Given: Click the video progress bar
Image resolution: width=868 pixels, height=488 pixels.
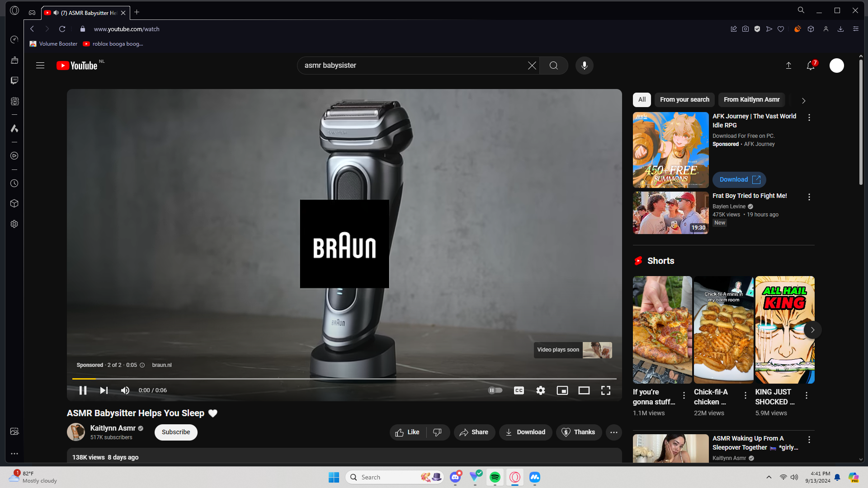Looking at the screenshot, I should 344,379.
